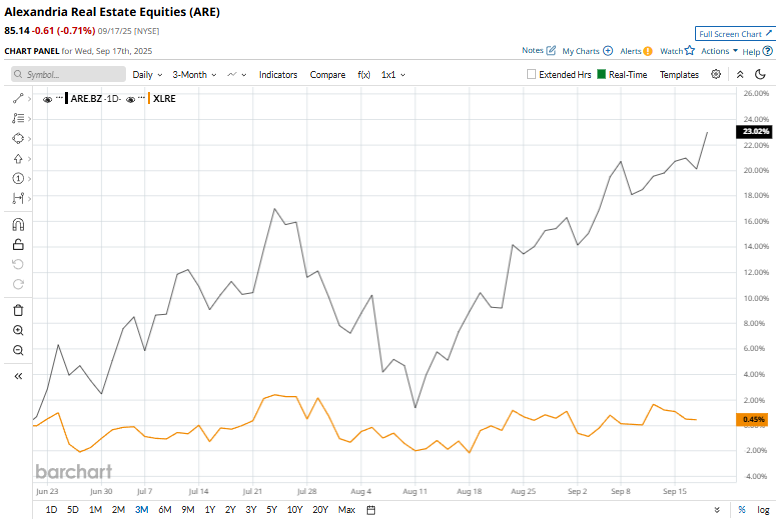Select the 6M time range
The image size is (776, 522).
point(165,510)
